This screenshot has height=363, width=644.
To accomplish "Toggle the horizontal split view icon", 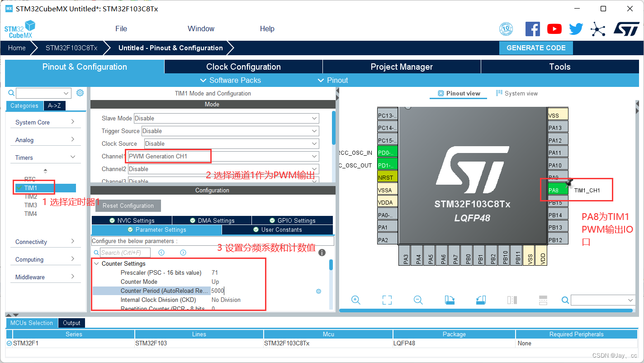I will point(543,300).
